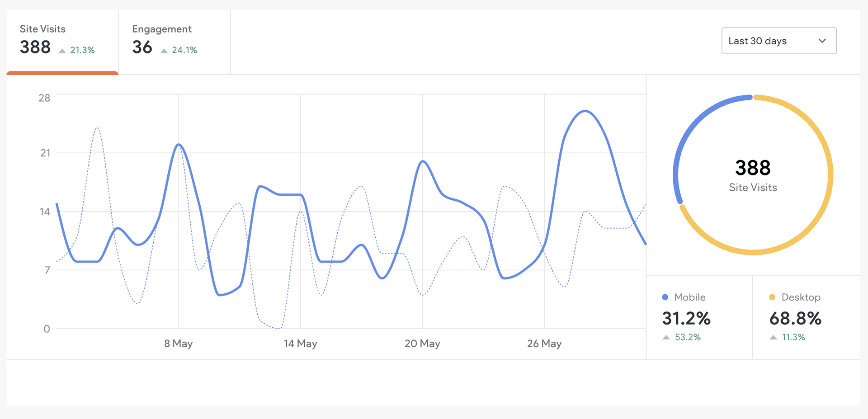Click the Mobile 53.2% trend arrow icon
Viewport: 868px width, 419px height.
coord(666,337)
